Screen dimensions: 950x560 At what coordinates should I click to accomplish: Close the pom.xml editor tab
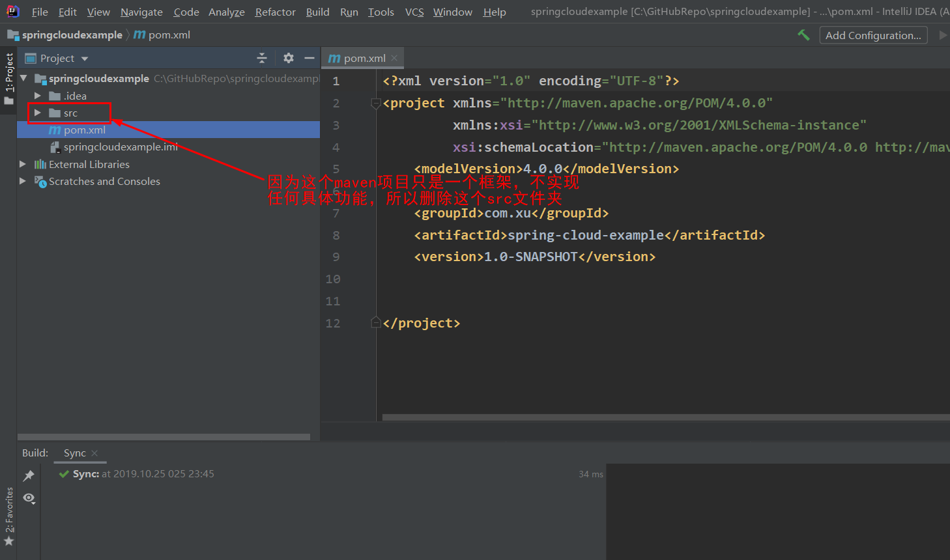pos(394,58)
